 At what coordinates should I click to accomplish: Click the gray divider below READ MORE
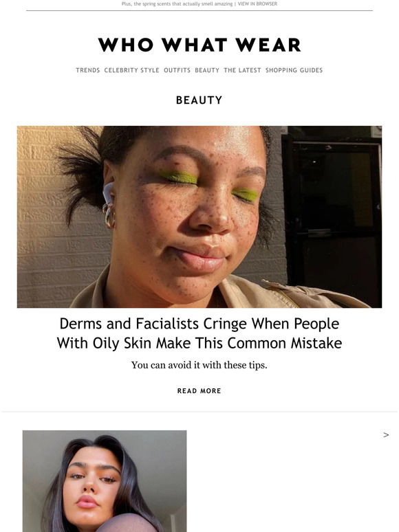[x=199, y=412]
